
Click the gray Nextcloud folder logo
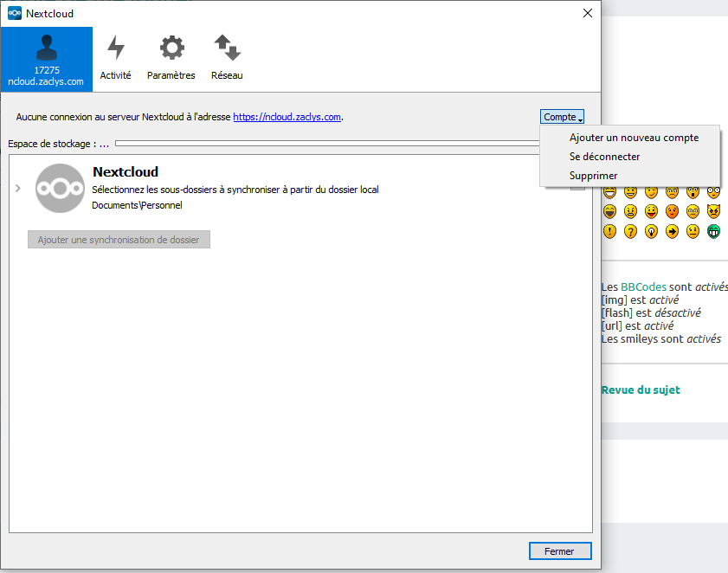(60, 188)
